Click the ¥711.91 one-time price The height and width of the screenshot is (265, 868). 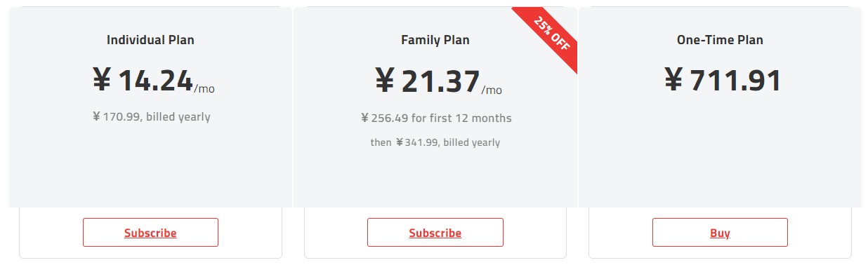pyautogui.click(x=723, y=81)
